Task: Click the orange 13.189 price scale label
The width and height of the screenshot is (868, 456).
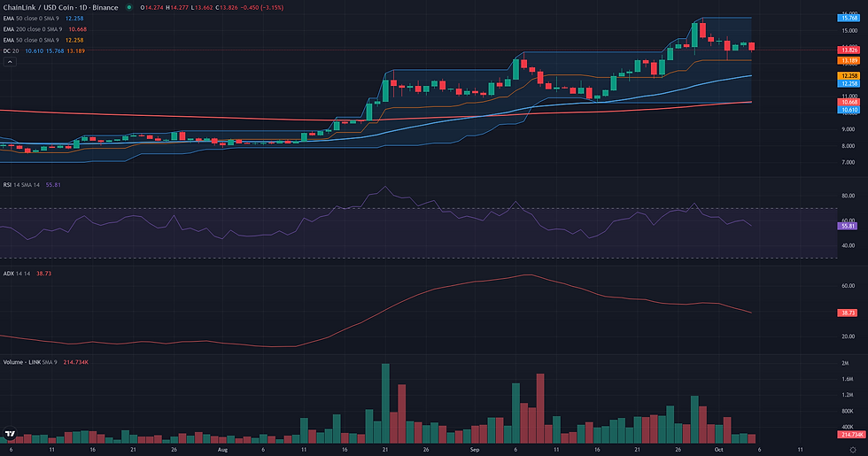Action: (x=849, y=61)
